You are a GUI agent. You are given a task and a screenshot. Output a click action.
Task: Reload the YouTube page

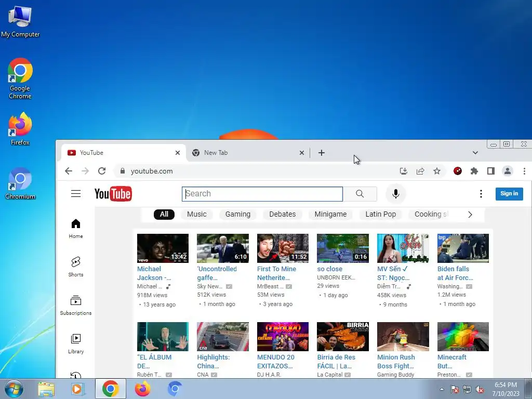tap(102, 171)
